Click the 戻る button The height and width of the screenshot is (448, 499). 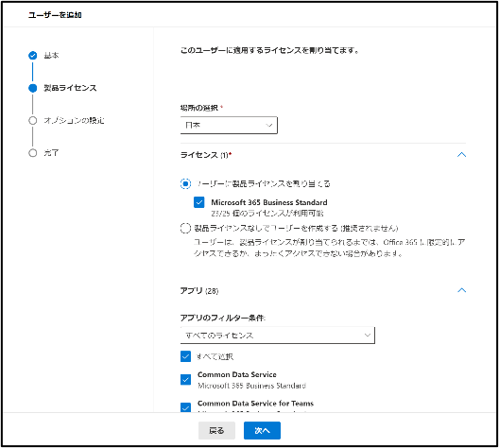[216, 430]
